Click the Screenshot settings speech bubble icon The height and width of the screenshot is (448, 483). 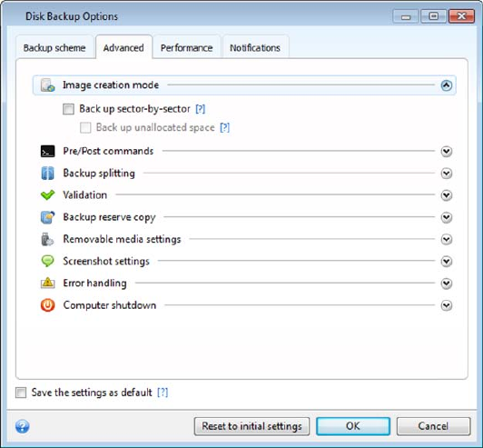pyautogui.click(x=48, y=261)
